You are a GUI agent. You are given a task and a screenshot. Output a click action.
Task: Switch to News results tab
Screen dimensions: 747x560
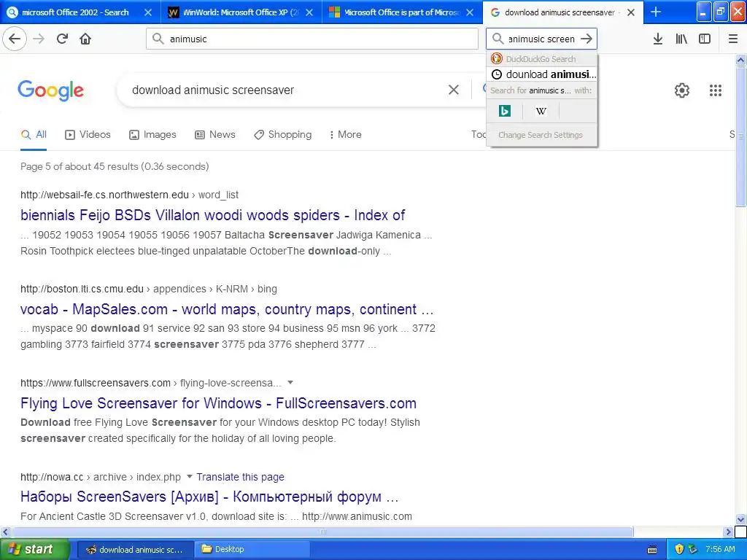(215, 135)
